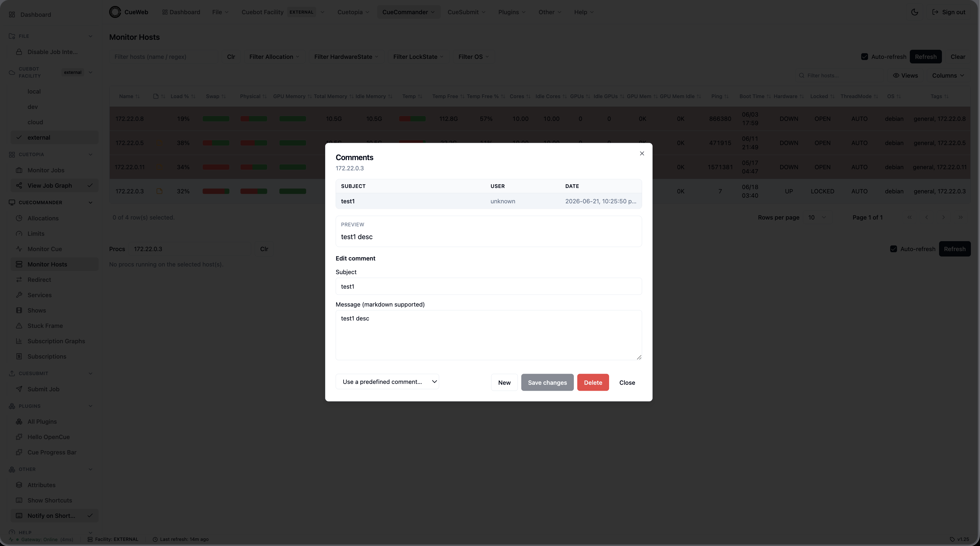This screenshot has height=546, width=980.
Task: Open Filter LockState dropdown
Action: point(418,57)
